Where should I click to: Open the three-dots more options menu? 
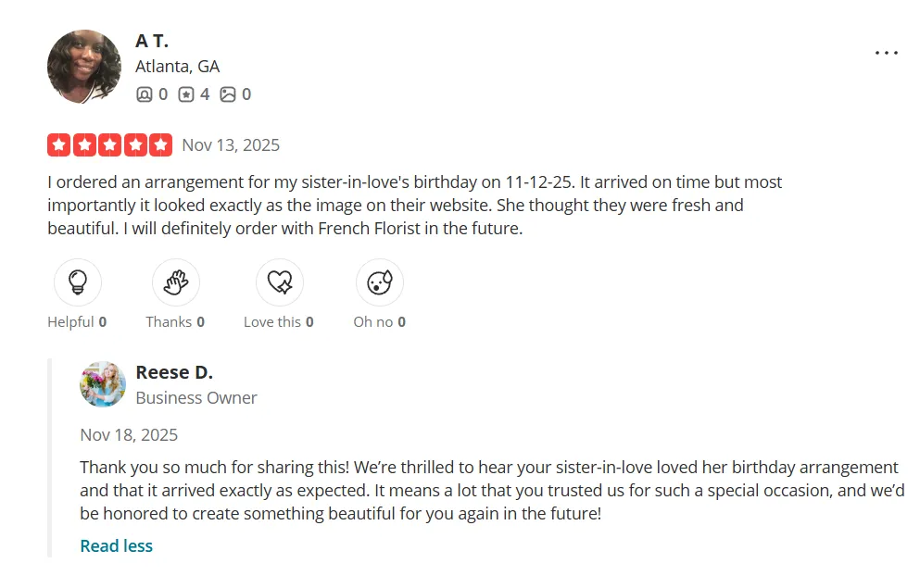(886, 53)
